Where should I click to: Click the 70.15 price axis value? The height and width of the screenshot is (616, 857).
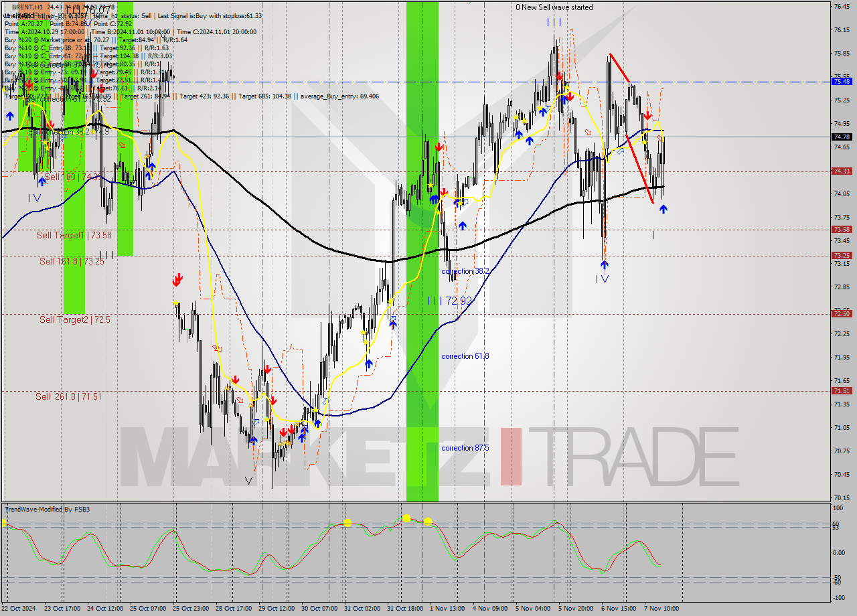(842, 497)
